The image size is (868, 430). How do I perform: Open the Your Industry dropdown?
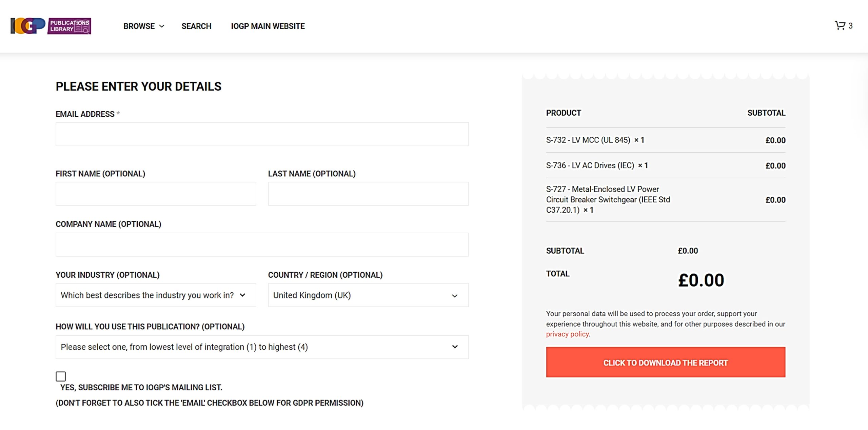156,295
